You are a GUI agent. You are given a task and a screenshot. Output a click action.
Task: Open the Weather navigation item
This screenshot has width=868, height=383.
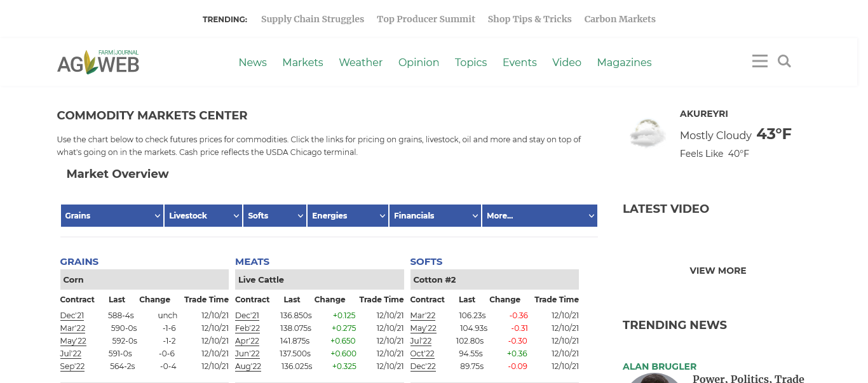pos(360,62)
